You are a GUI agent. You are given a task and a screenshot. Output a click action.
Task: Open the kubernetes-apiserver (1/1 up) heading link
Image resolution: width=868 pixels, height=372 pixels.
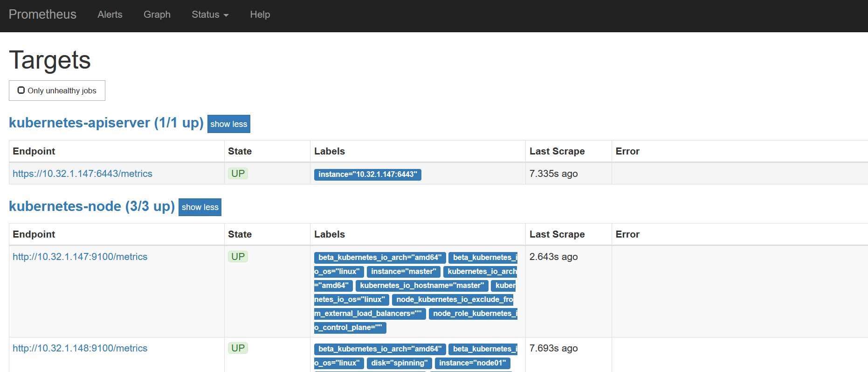pos(106,122)
